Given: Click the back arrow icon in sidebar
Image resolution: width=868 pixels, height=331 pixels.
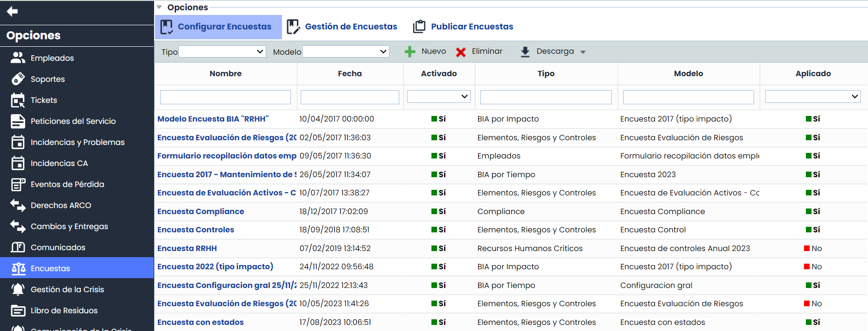Looking at the screenshot, I should pos(12,11).
